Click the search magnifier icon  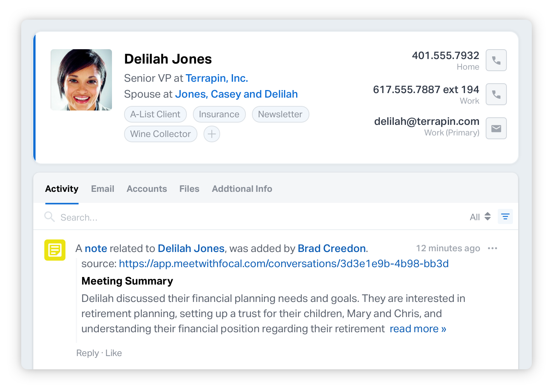(x=50, y=217)
